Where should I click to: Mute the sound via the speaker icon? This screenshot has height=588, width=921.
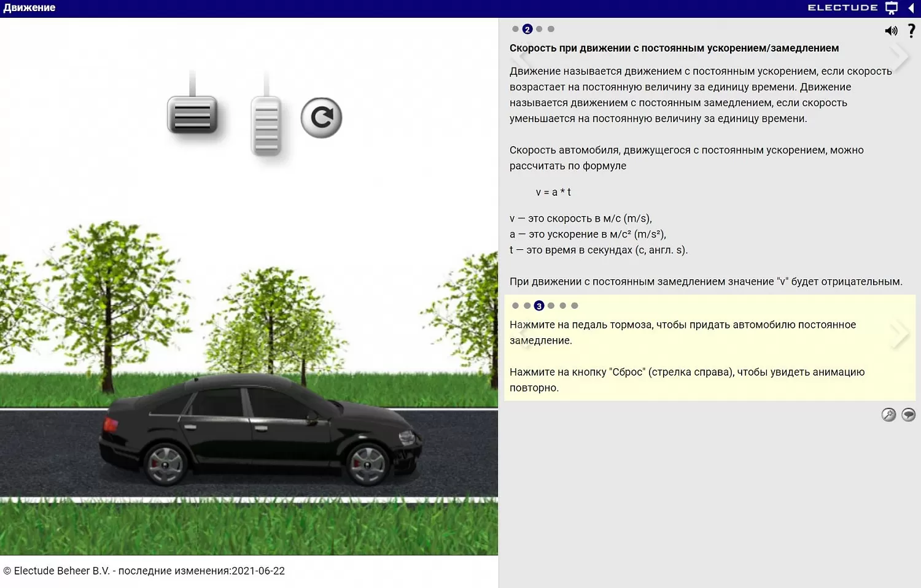[891, 30]
